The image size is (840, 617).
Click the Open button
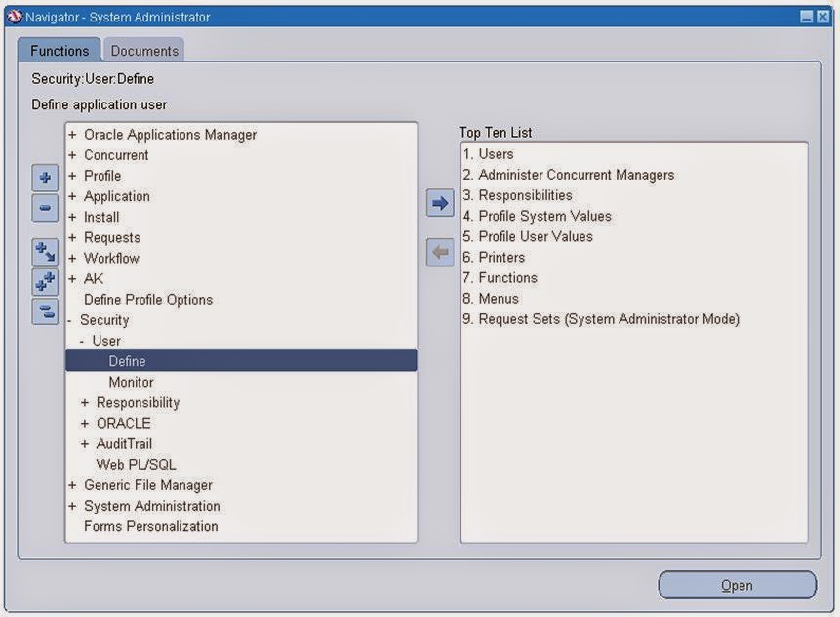[738, 585]
